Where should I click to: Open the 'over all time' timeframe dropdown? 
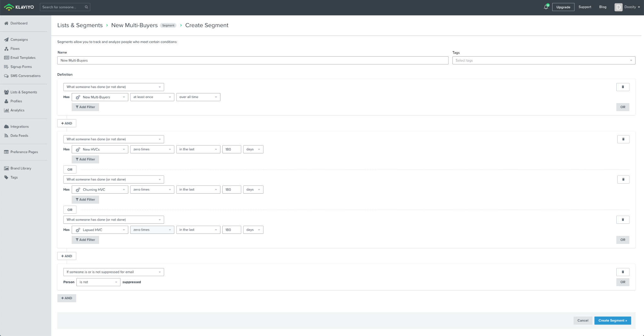tap(198, 97)
